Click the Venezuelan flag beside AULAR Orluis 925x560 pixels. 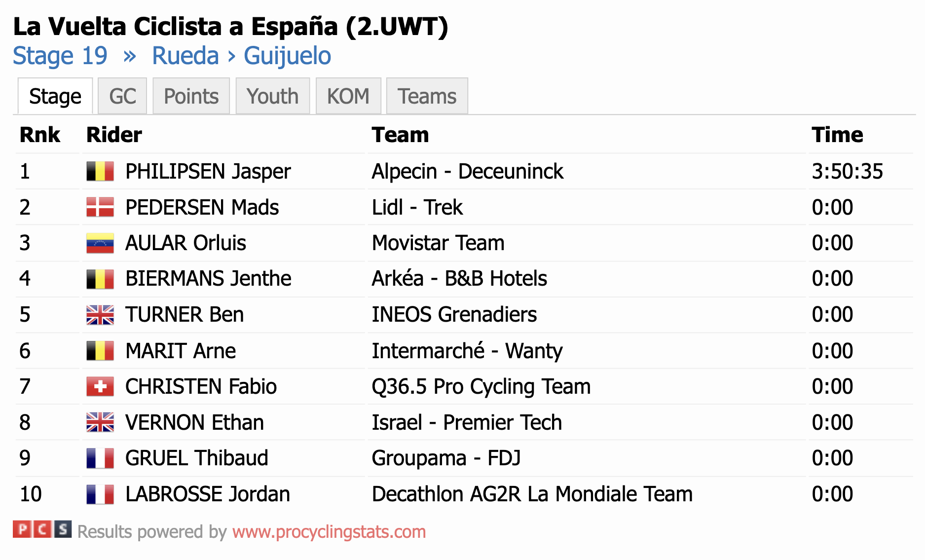(x=100, y=243)
